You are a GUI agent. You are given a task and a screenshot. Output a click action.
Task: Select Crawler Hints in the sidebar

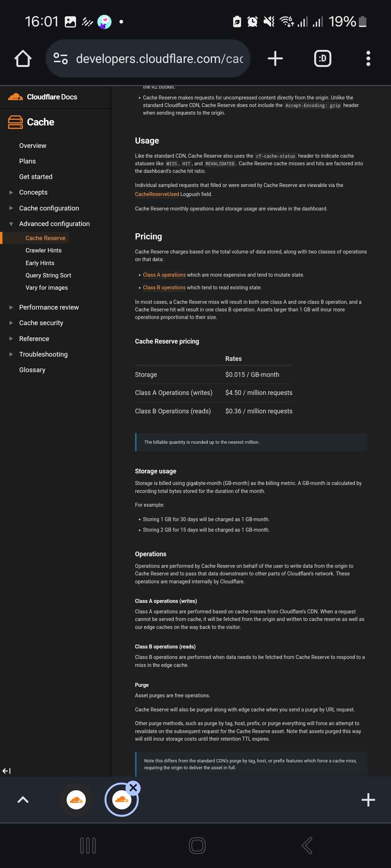44,250
